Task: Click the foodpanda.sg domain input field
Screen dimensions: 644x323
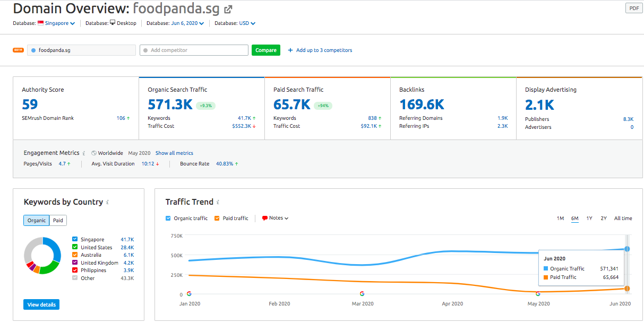Action: pos(81,50)
